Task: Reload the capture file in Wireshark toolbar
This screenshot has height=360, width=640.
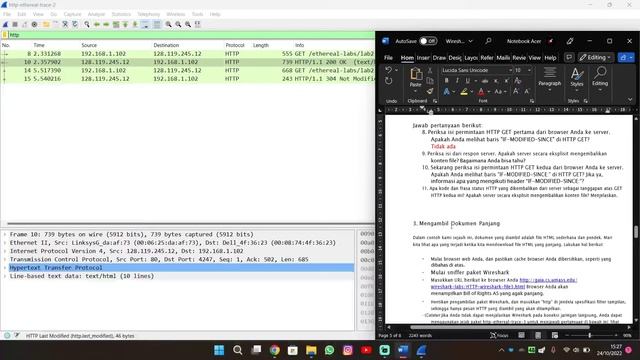Action: tap(75, 24)
